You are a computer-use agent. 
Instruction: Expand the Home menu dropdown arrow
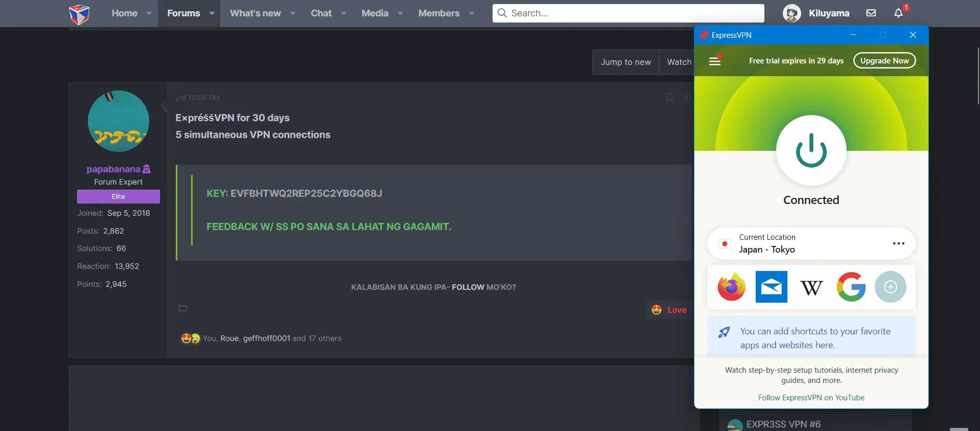[149, 13]
